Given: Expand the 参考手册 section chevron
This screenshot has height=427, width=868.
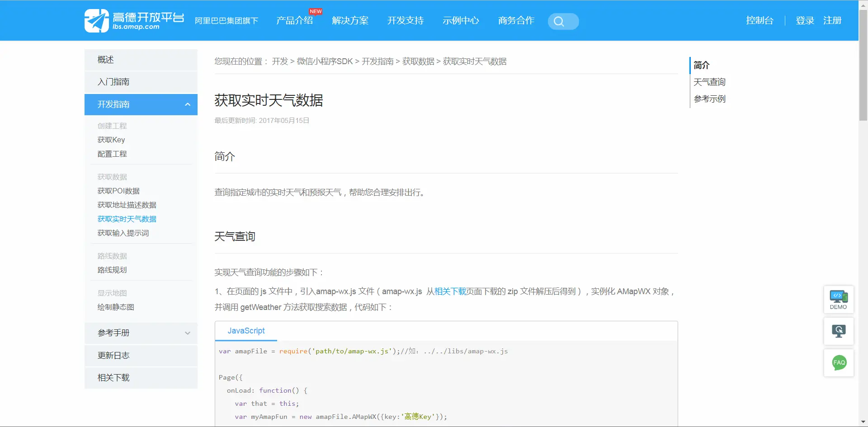Looking at the screenshot, I should (x=188, y=333).
